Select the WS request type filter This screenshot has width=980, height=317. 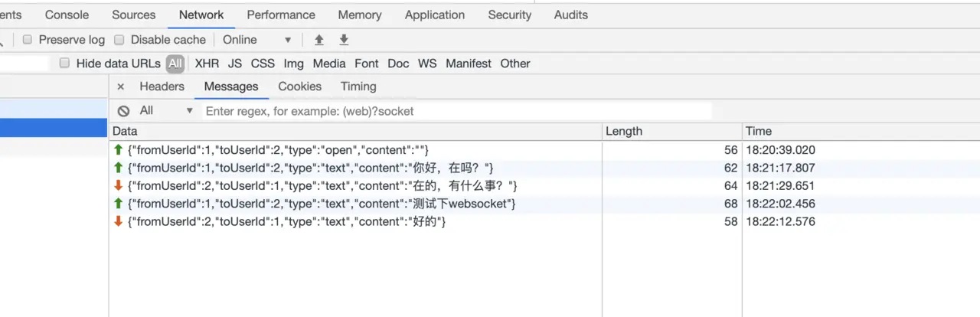(427, 64)
